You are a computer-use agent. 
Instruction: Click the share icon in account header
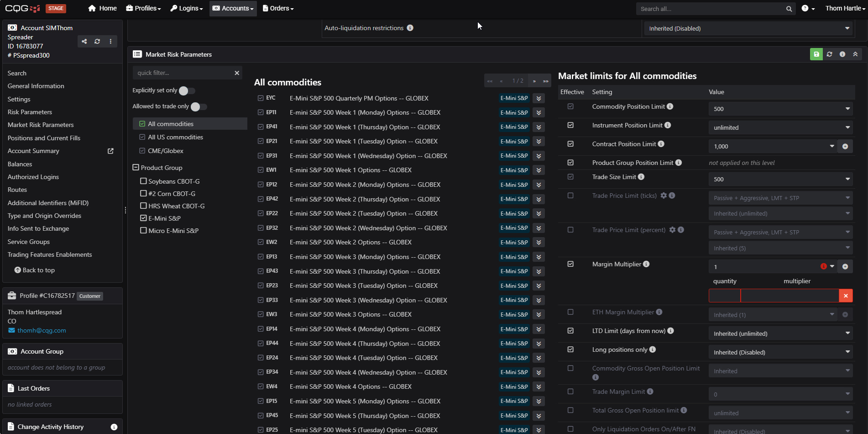pyautogui.click(x=84, y=42)
